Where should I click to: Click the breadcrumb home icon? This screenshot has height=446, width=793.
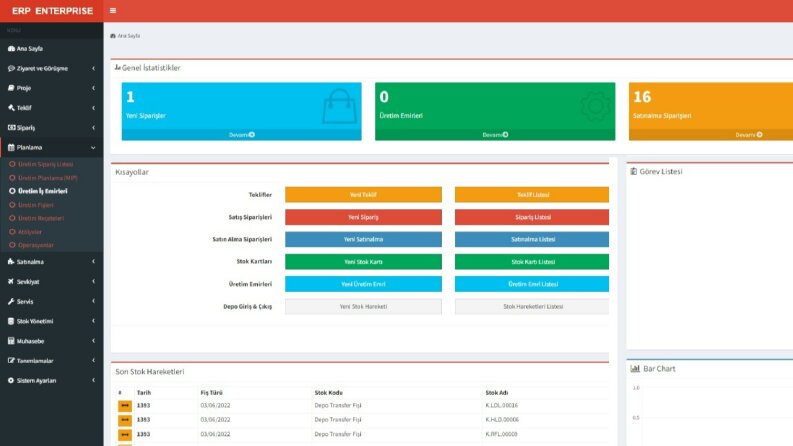[113, 36]
